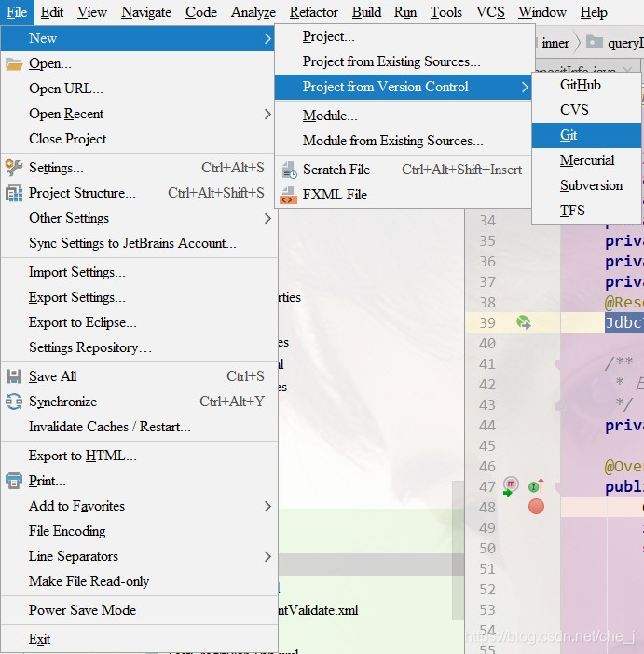Select Module from Existing Sources...
The height and width of the screenshot is (654, 644).
point(403,141)
